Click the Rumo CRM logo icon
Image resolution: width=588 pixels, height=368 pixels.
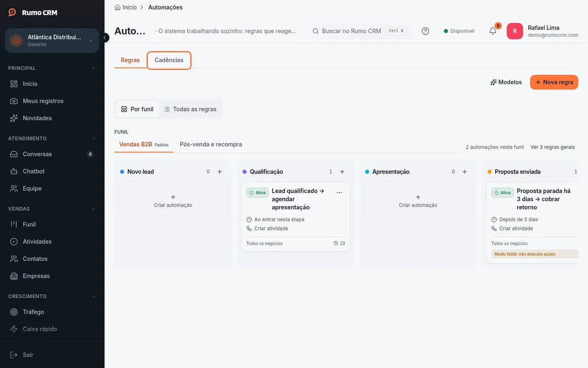12,12
